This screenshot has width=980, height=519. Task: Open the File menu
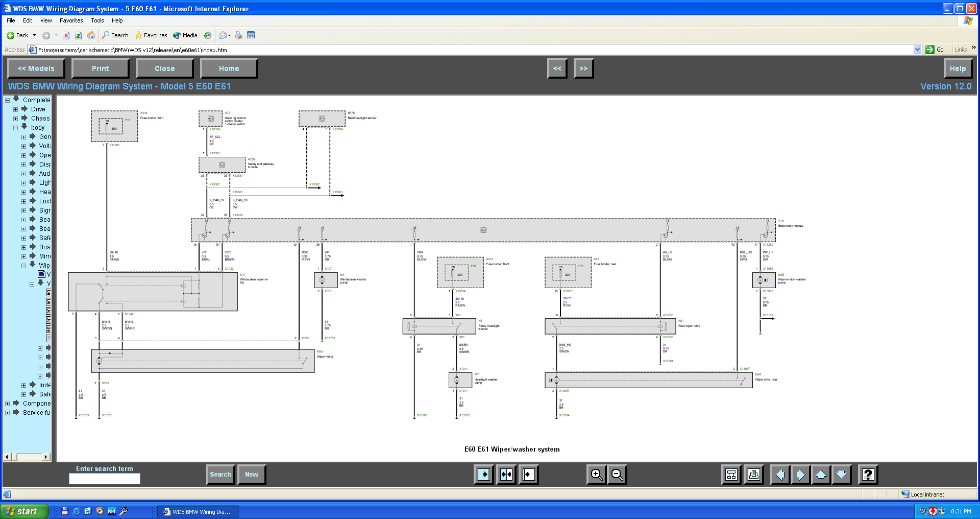click(11, 20)
